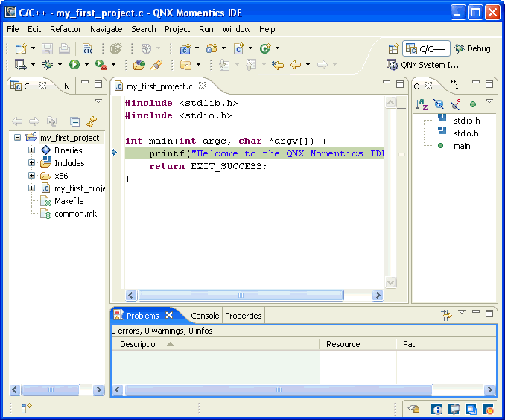Toggle Hide Fields filter in the Outline view
This screenshot has width=505, height=420.
pos(439,104)
